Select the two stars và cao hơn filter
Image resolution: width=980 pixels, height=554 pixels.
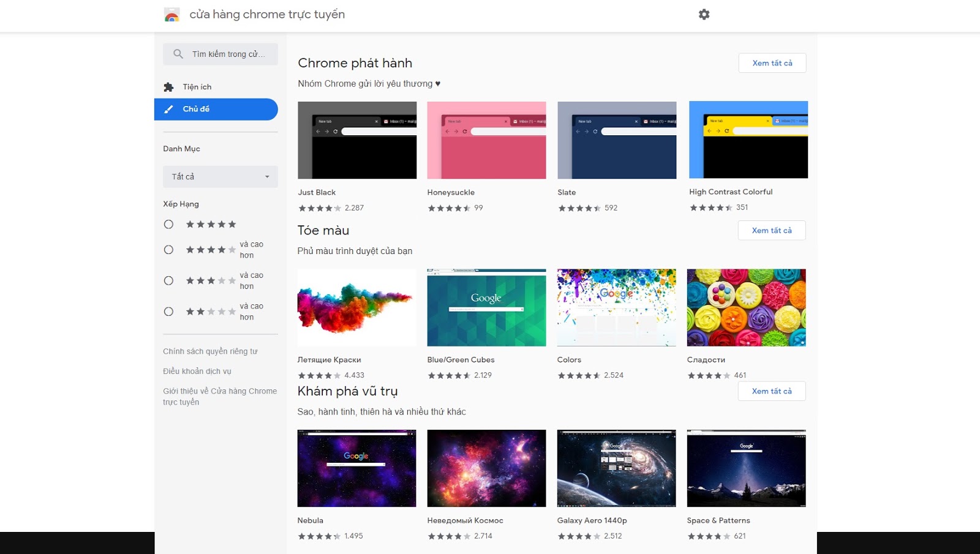168,312
